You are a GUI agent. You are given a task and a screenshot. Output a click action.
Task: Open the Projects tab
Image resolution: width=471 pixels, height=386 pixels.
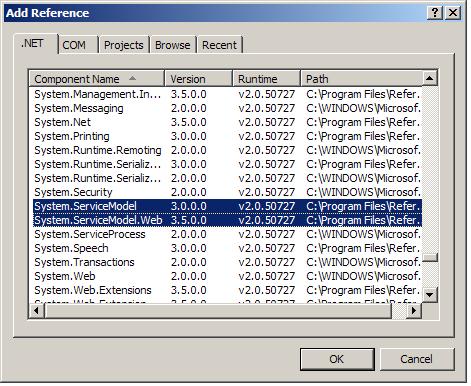[124, 45]
